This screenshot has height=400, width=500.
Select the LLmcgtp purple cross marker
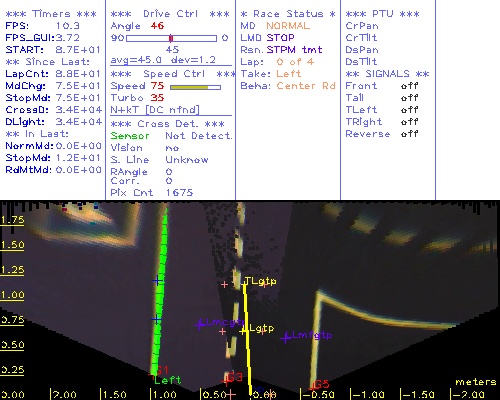200,325
